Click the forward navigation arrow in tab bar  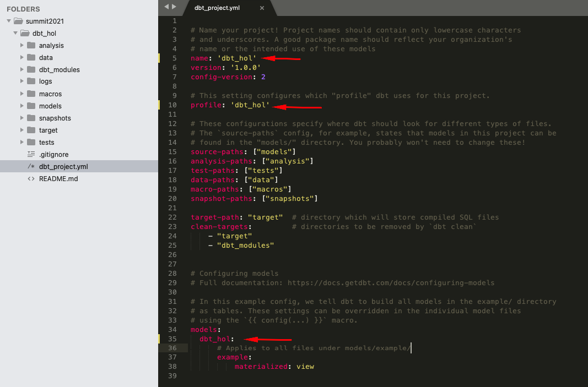point(175,7)
